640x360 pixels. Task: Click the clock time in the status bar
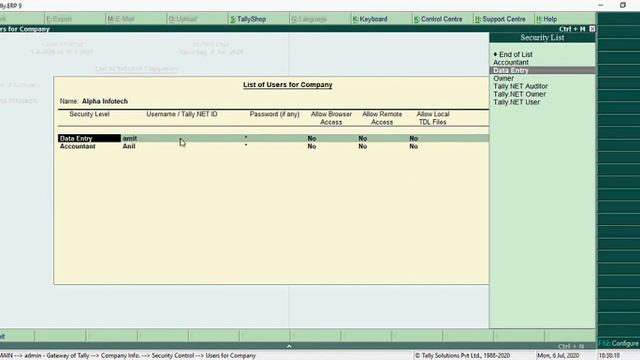pos(609,356)
